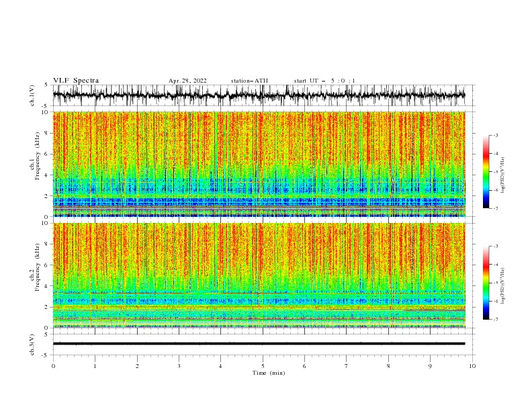Click the ch.1 spectrogram panel
The width and height of the screenshot is (532, 411).
pyautogui.click(x=259, y=164)
